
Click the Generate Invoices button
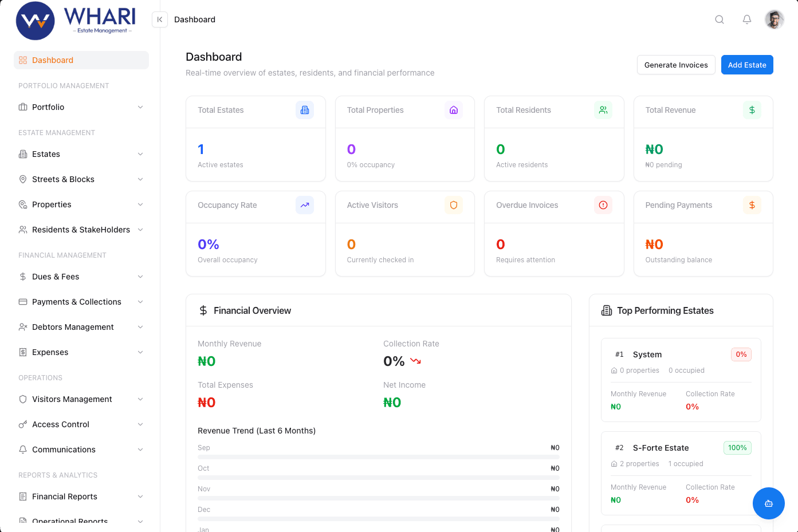676,65
